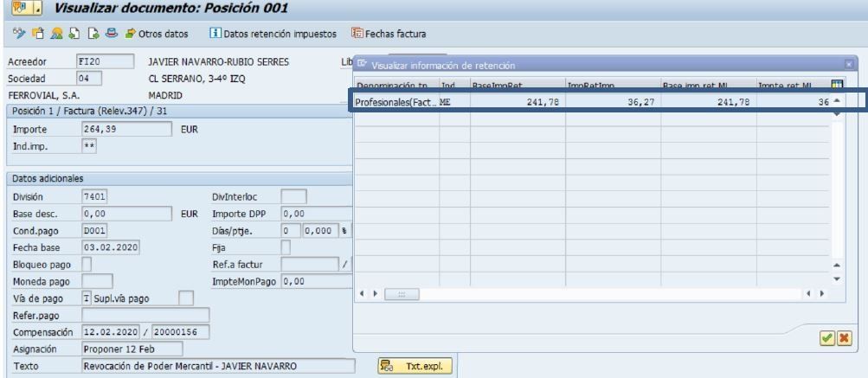This screenshot has height=378, width=868.
Task: Go to previous line item icon
Action: point(74,34)
